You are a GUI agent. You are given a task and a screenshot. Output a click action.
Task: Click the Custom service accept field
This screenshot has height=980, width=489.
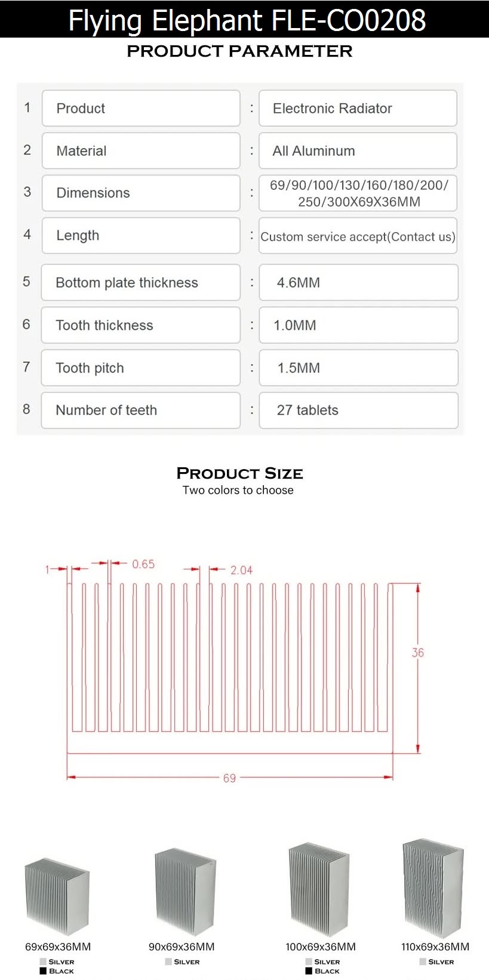click(x=358, y=236)
